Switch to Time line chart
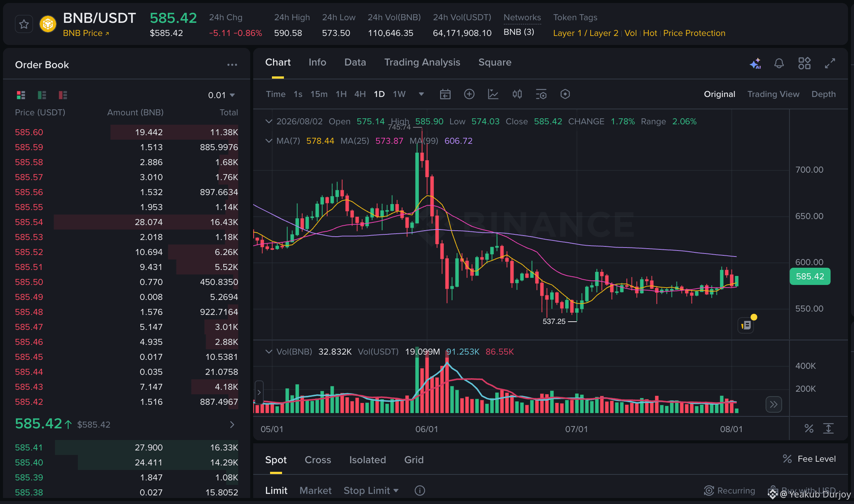 pyautogui.click(x=276, y=94)
